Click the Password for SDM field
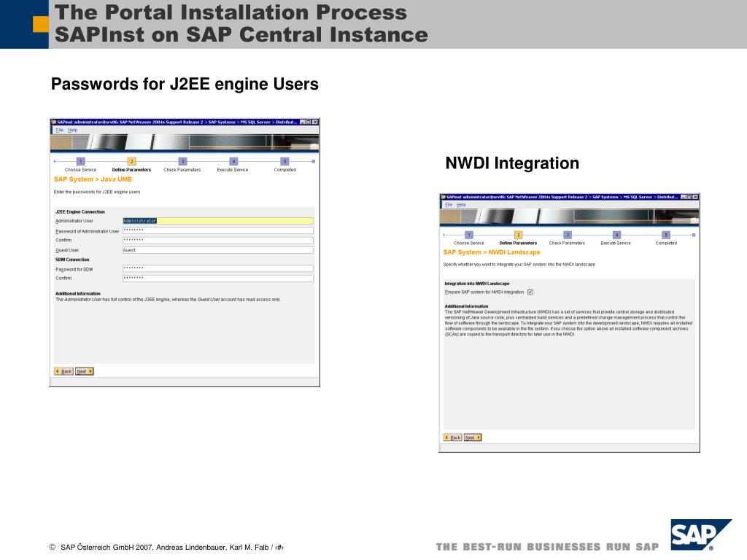The width and height of the screenshot is (747, 560). coord(218,268)
